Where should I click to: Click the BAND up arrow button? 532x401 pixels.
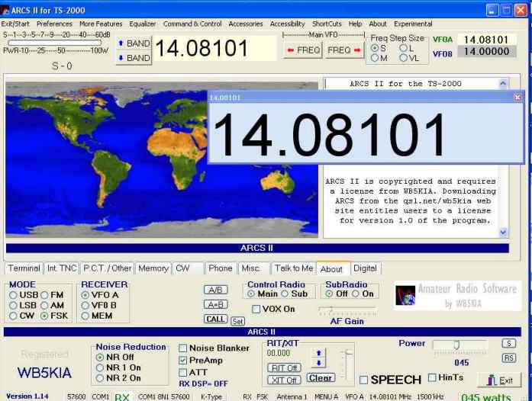134,43
